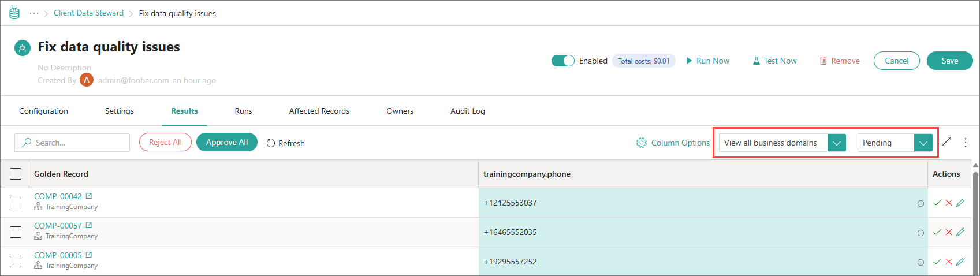Open the Audit Log tab
Image resolution: width=980 pixels, height=276 pixels.
tap(467, 111)
